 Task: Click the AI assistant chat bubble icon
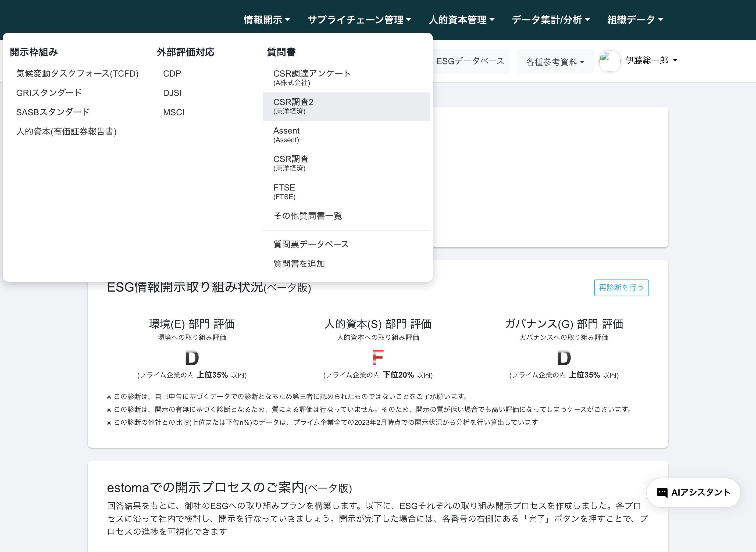click(x=662, y=492)
